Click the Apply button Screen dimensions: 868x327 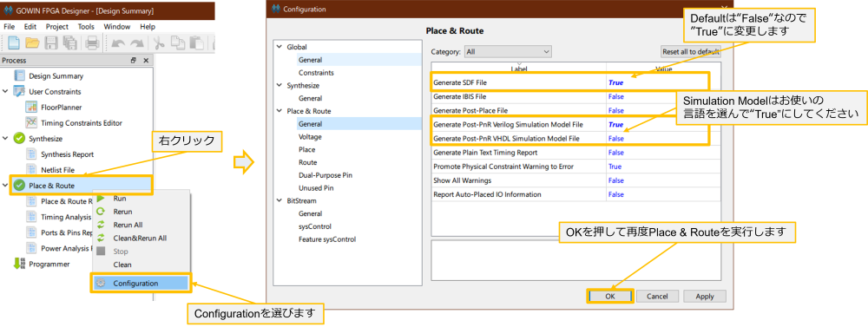click(x=705, y=296)
